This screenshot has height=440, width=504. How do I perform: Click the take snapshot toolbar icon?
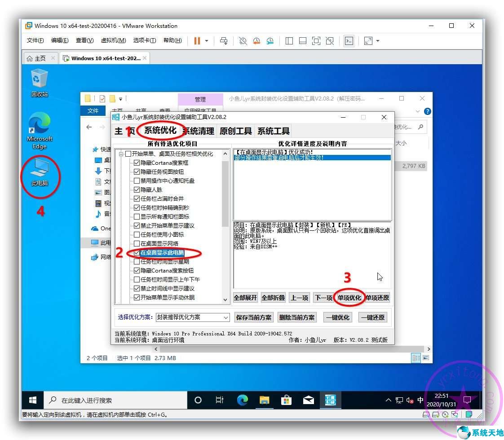(x=243, y=41)
